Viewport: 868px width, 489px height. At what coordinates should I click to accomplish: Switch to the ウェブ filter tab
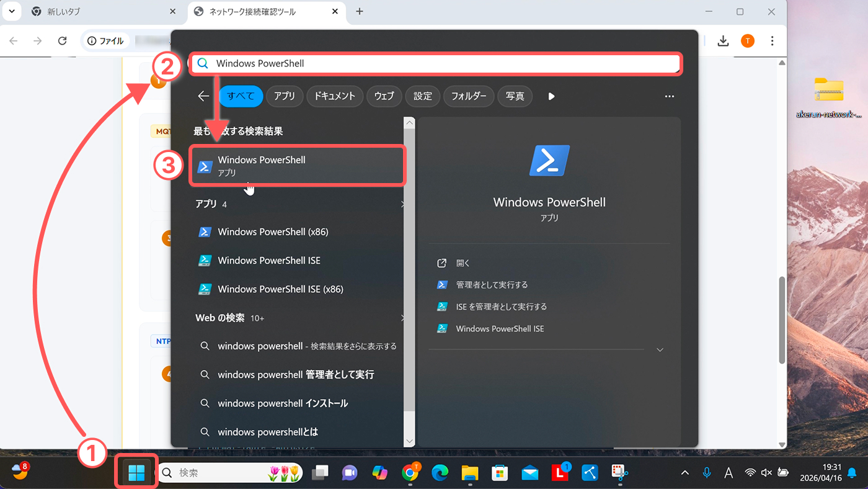coord(384,96)
